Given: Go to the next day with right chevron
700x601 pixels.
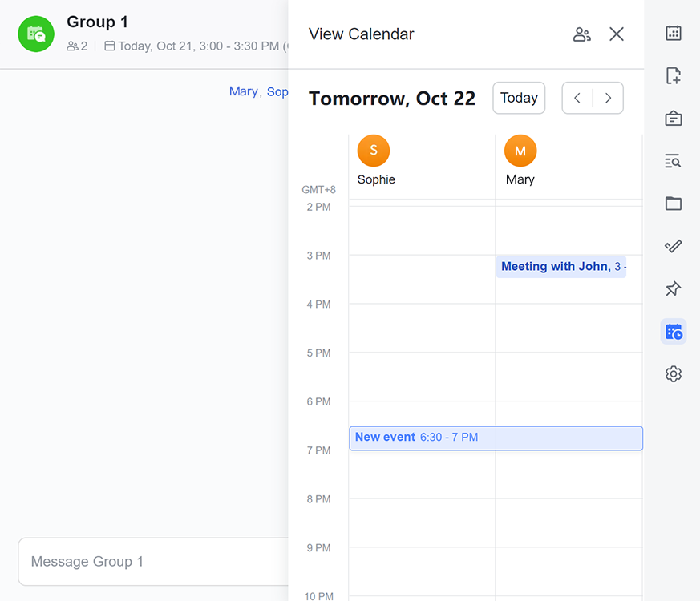Looking at the screenshot, I should pyautogui.click(x=608, y=98).
